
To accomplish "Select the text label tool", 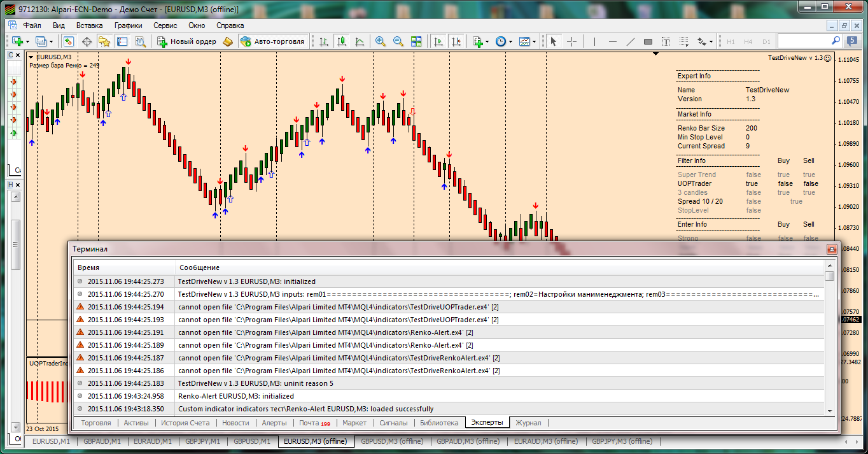I will tap(666, 41).
